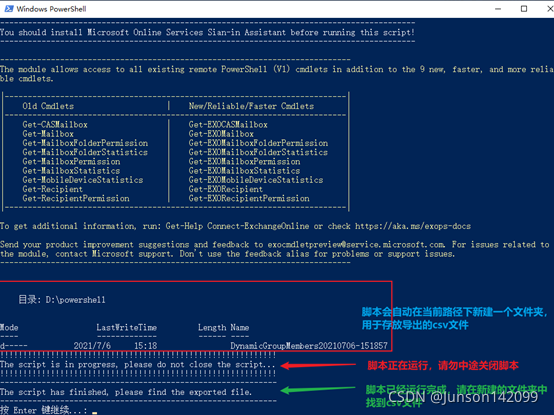Click the LastWriteTime column header
554x415 pixels.
(126, 327)
